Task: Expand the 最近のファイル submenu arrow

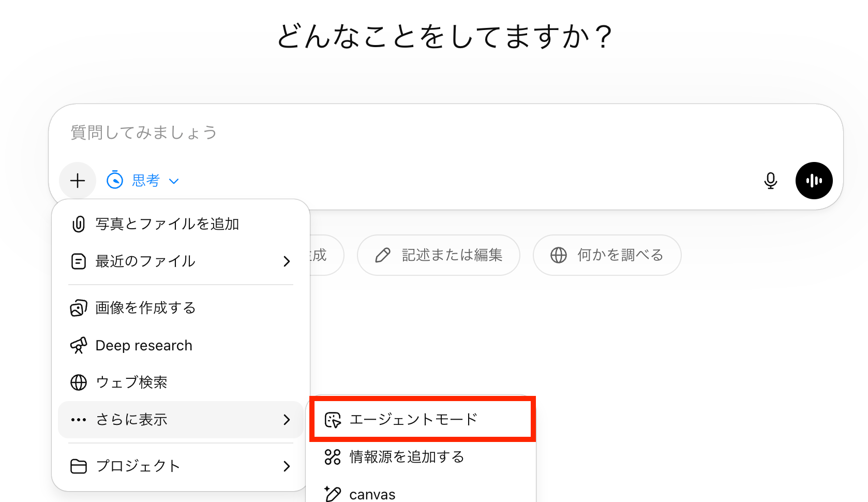Action: click(x=287, y=261)
